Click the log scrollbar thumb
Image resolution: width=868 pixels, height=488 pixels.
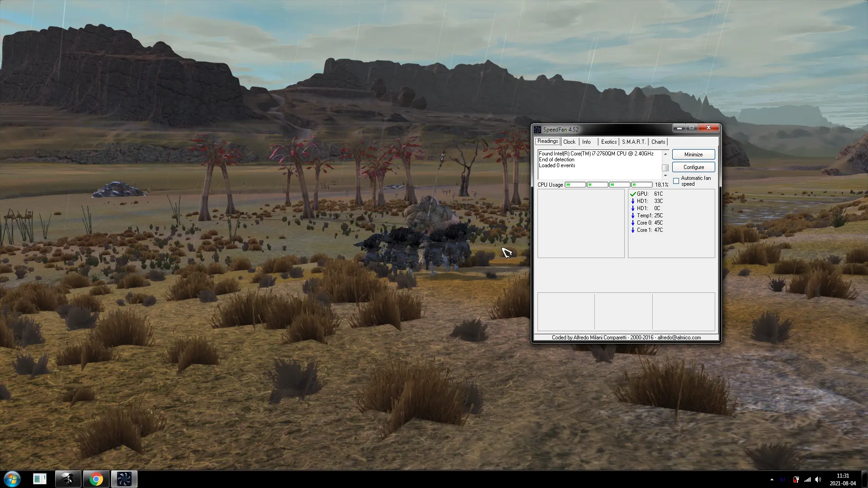pyautogui.click(x=665, y=168)
